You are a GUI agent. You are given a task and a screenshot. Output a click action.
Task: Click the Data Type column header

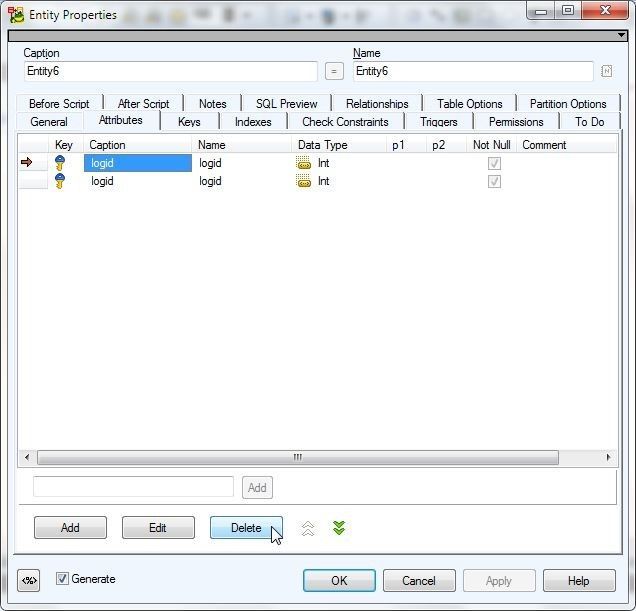pyautogui.click(x=339, y=145)
